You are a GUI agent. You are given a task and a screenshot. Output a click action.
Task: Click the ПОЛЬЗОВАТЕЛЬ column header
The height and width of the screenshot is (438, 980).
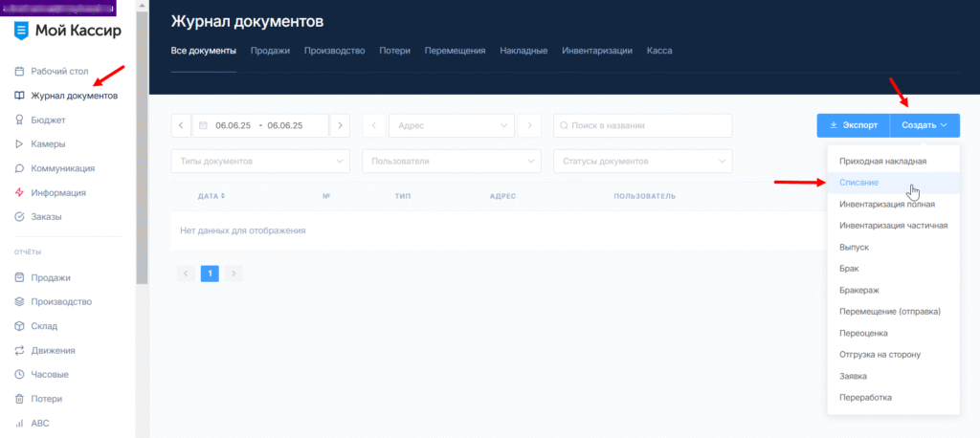click(645, 196)
